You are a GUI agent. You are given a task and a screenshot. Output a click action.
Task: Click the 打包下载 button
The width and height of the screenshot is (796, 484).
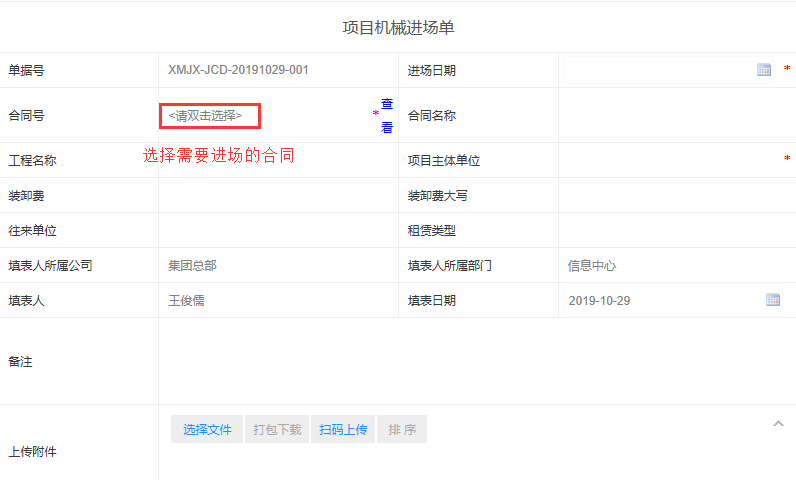tap(277, 429)
